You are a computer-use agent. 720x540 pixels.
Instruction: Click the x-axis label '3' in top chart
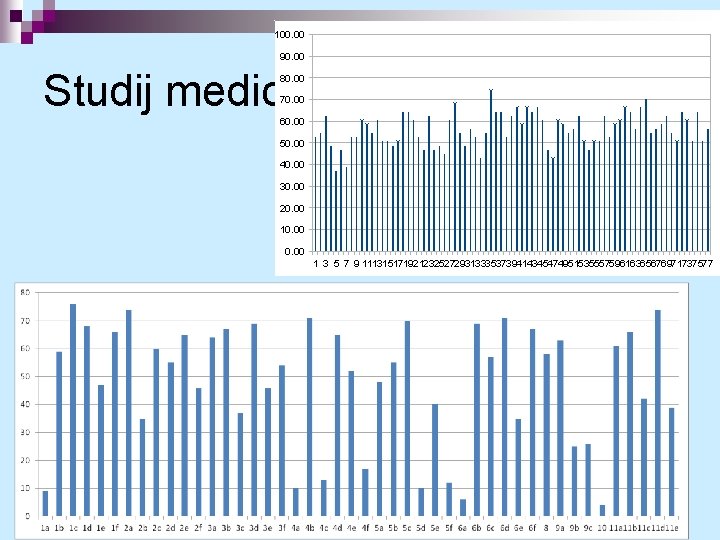coord(326,264)
